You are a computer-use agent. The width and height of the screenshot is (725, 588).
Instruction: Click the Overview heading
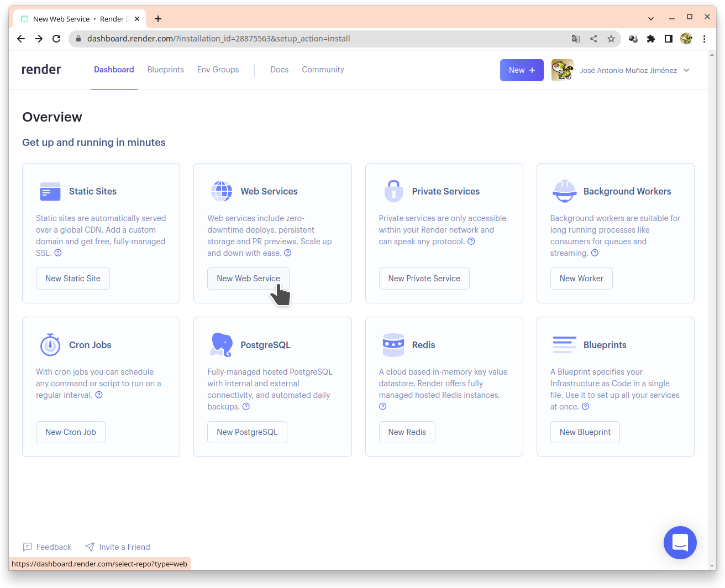coord(52,117)
